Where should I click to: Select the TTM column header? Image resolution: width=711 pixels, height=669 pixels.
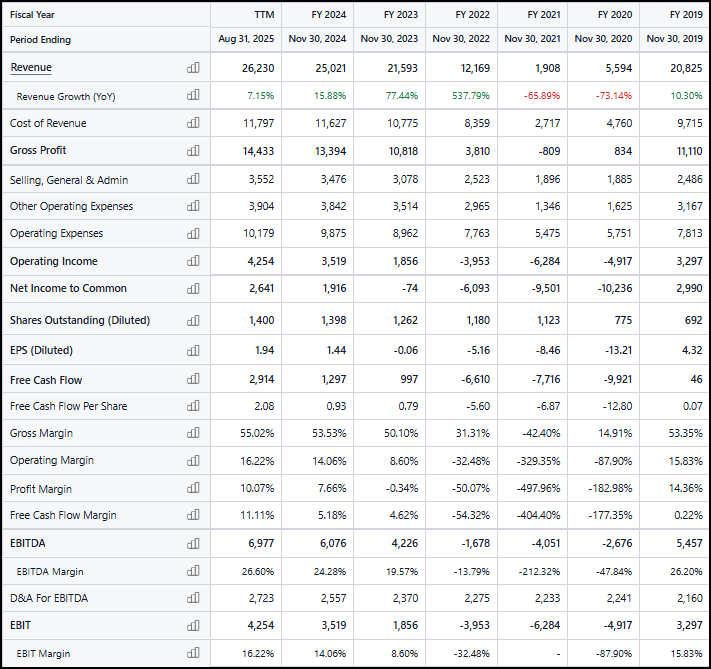coord(264,15)
